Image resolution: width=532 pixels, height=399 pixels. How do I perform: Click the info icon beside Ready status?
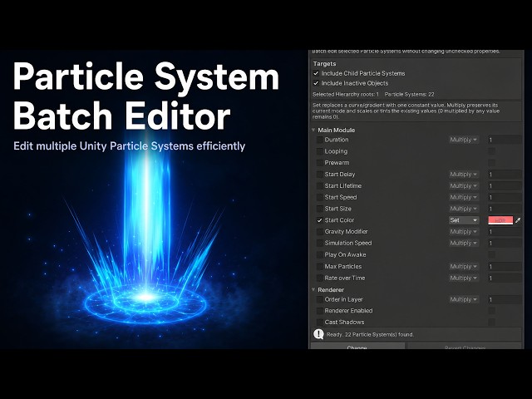(x=318, y=334)
